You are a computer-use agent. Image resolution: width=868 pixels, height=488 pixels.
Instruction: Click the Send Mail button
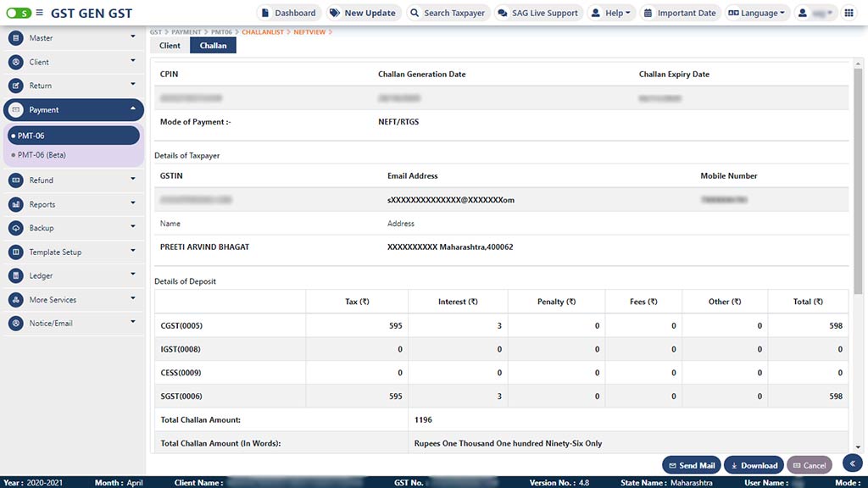[691, 465]
